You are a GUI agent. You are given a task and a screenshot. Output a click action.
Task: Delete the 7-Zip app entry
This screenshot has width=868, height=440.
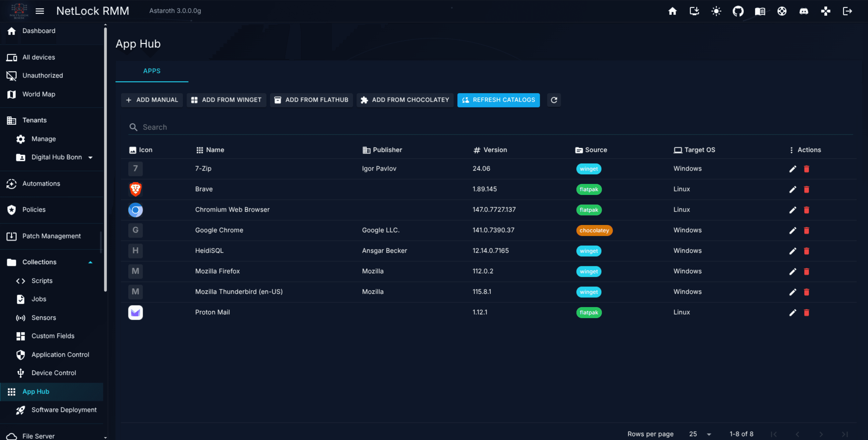[806, 168]
